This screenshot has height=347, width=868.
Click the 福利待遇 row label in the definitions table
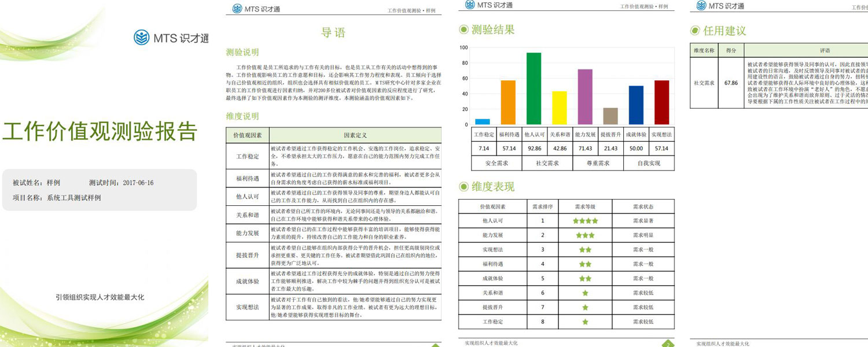(x=248, y=179)
